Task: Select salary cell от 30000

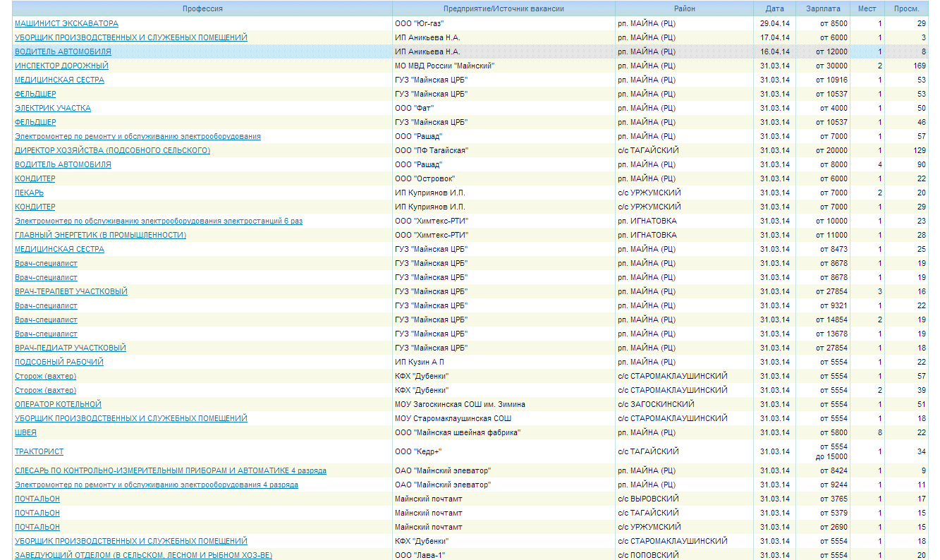Action: click(823, 66)
